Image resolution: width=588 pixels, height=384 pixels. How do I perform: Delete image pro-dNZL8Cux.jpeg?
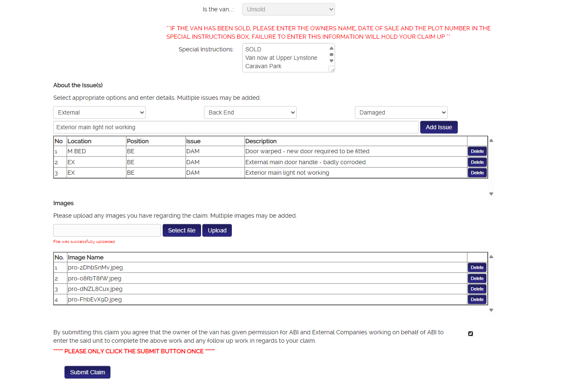[477, 289]
